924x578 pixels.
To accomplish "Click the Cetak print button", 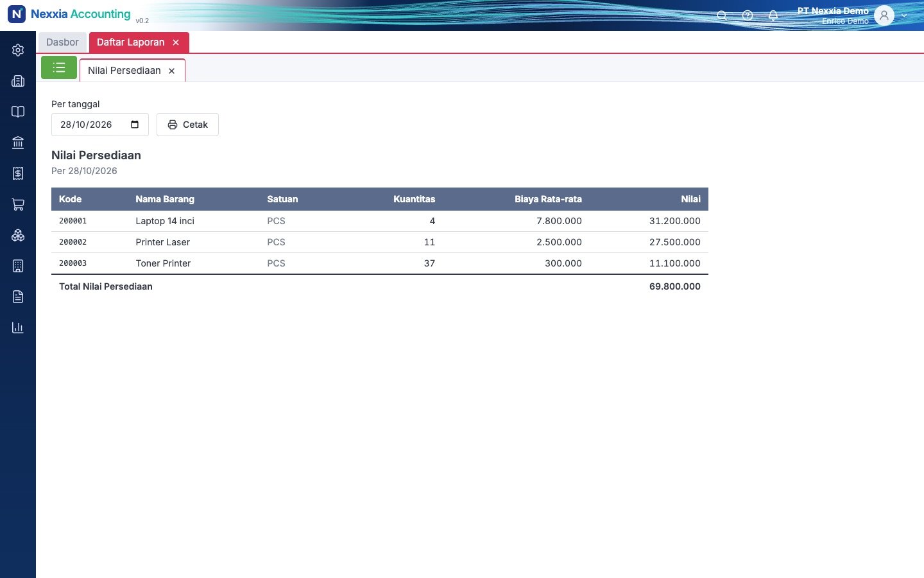I will tap(187, 125).
